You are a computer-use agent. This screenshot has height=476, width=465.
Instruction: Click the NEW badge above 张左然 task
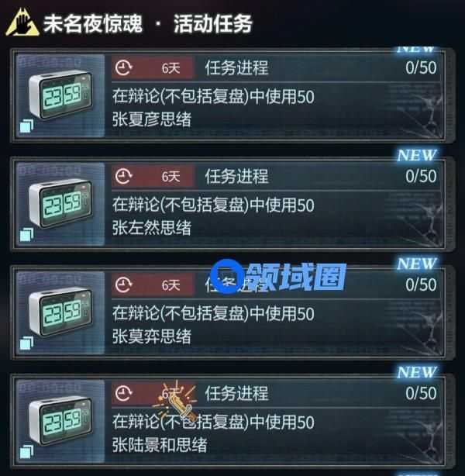[417, 155]
